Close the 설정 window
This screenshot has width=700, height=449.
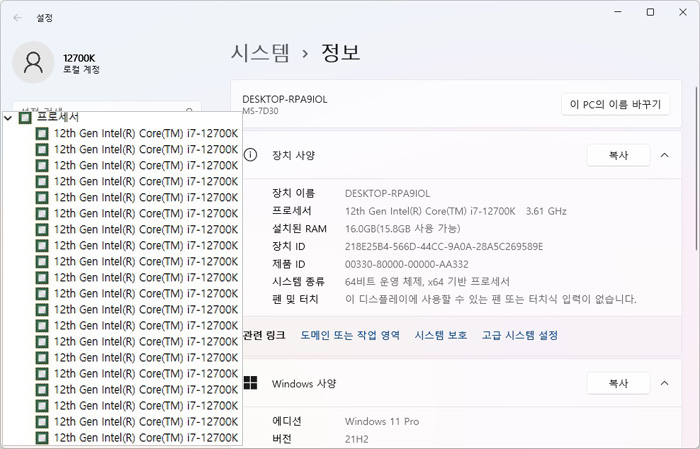pos(683,12)
